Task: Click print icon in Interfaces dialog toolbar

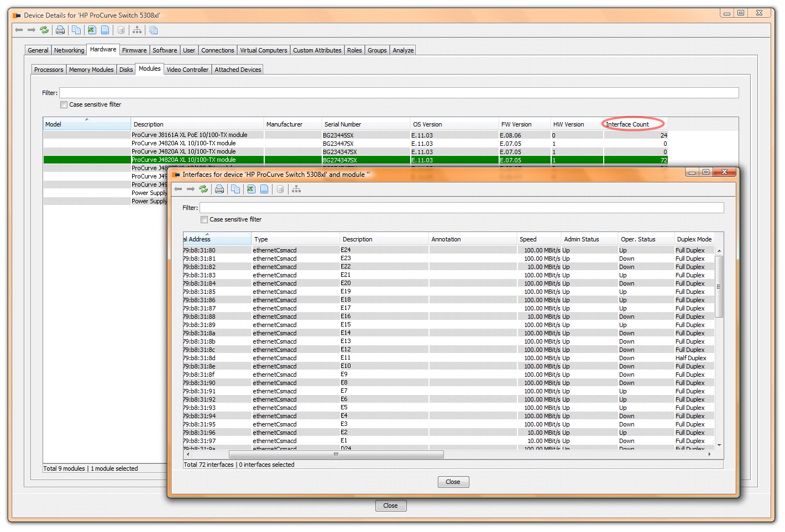Action: tap(219, 189)
